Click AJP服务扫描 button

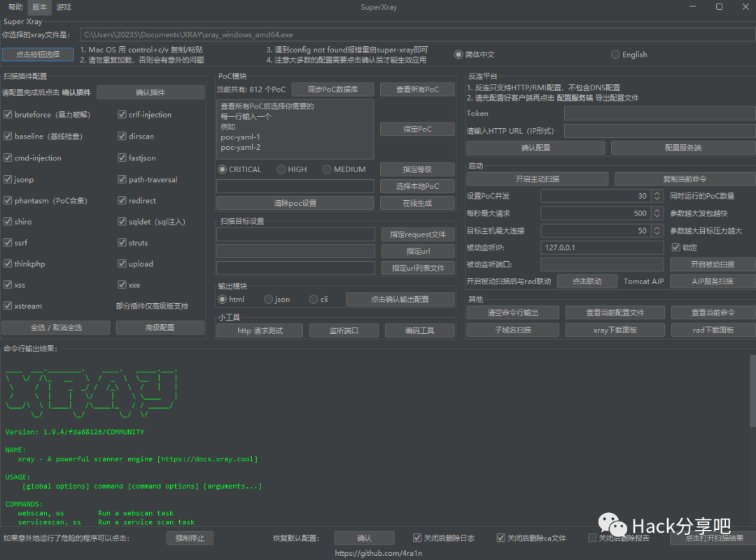713,281
